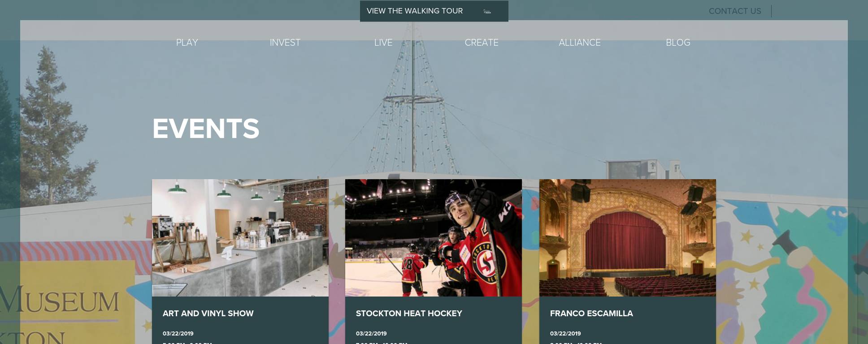This screenshot has height=344, width=868.
Task: Click the Art and Vinyl Show date 03/22/2019
Action: click(178, 334)
